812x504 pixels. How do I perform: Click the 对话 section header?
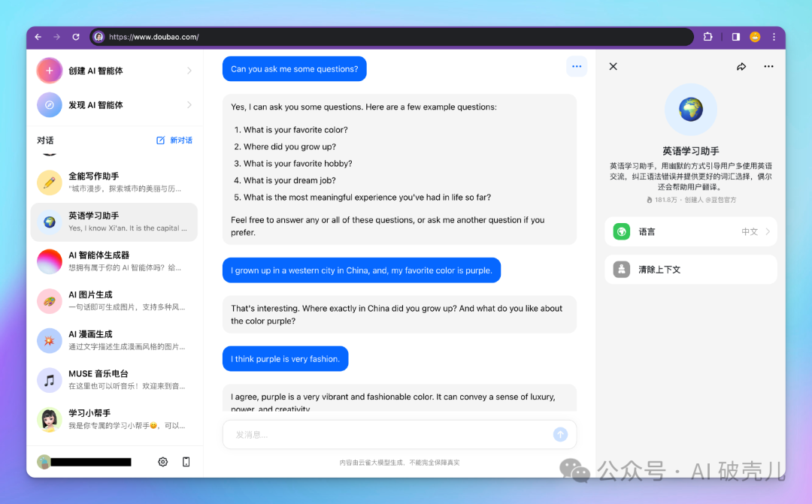(x=45, y=140)
